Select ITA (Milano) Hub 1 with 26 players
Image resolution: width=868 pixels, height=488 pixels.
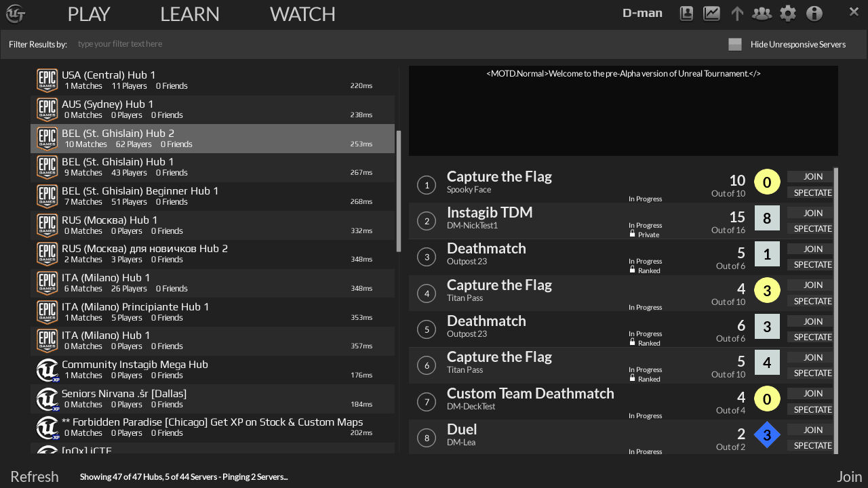tap(212, 283)
